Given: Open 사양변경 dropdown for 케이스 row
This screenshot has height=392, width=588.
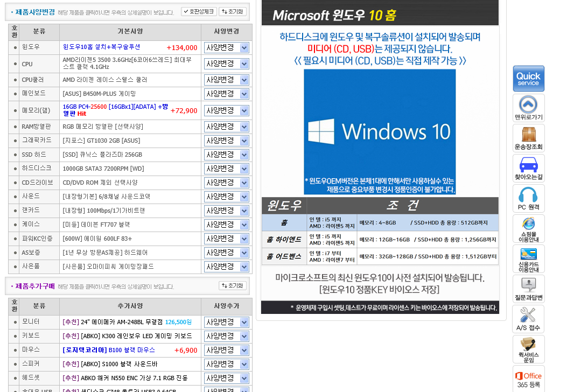Looking at the screenshot, I should (227, 225).
